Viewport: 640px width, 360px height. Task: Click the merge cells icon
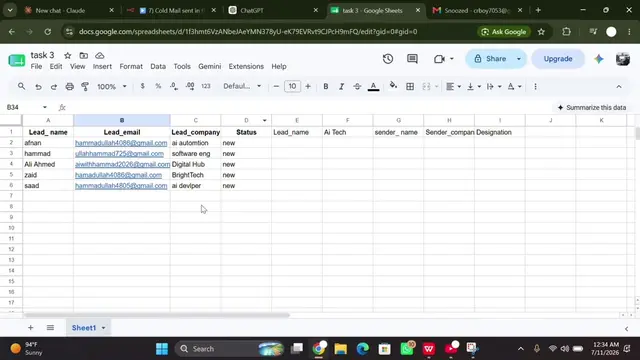[x=426, y=87]
